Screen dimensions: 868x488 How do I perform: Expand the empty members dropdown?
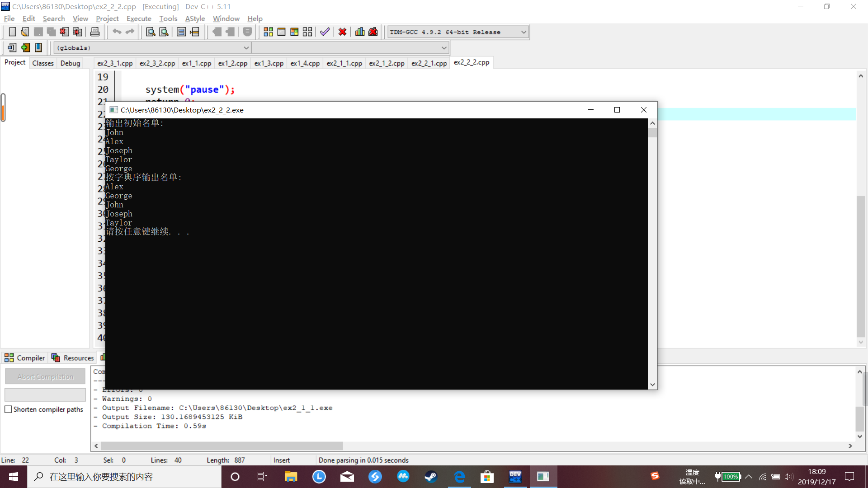click(x=443, y=47)
